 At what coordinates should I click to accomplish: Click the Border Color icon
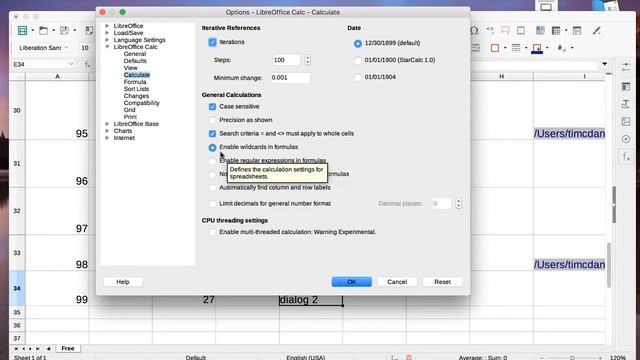(x=537, y=48)
